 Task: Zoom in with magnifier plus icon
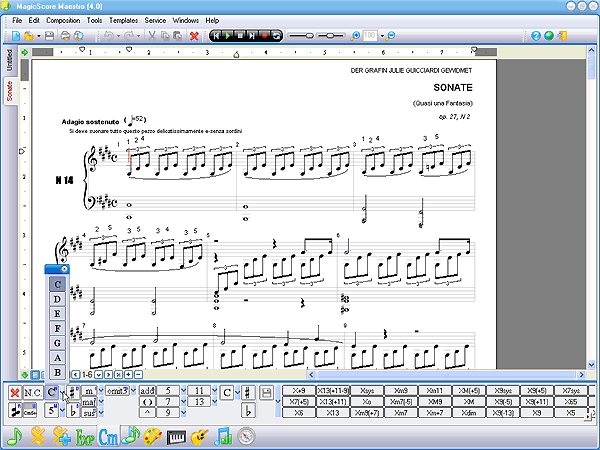(x=355, y=36)
